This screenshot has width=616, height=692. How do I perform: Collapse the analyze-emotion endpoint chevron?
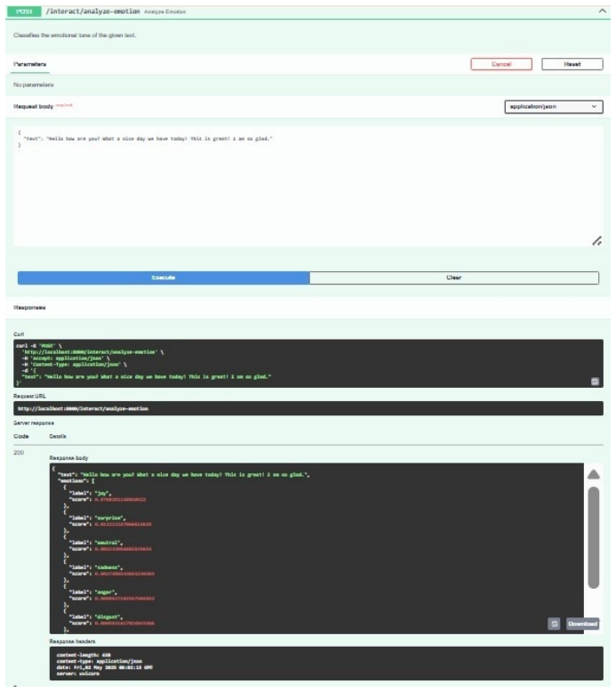pyautogui.click(x=602, y=11)
